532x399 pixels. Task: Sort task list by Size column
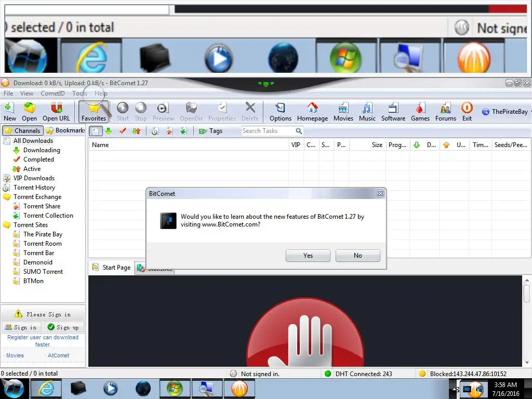coord(367,145)
